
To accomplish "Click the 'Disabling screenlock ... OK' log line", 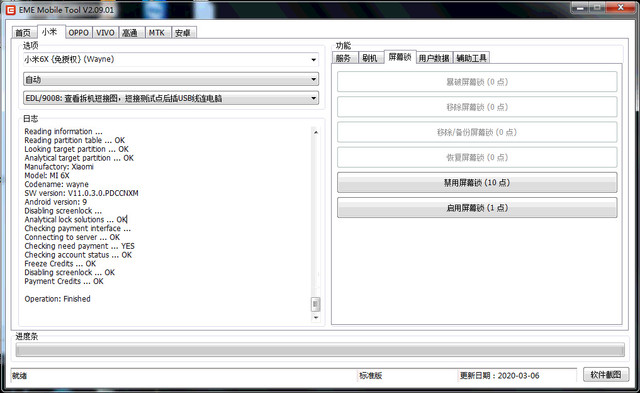I will pos(69,272).
